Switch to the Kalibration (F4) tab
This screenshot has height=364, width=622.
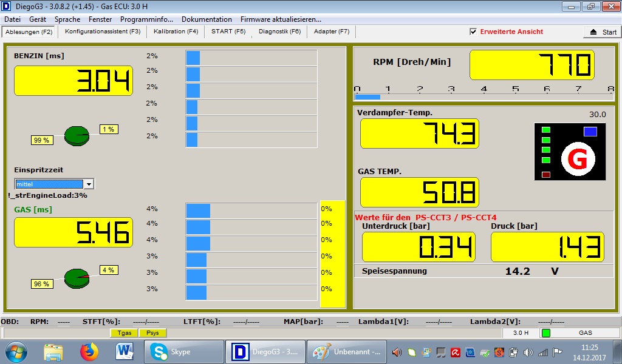point(176,32)
